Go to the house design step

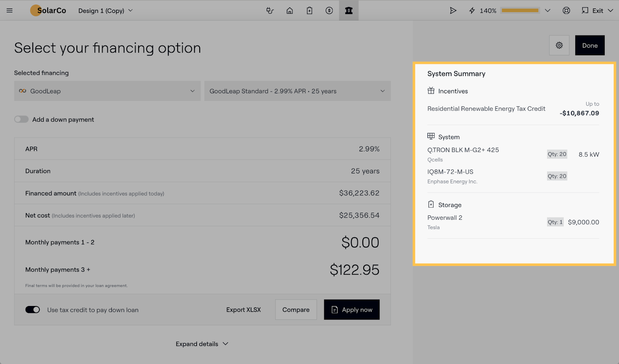[289, 10]
